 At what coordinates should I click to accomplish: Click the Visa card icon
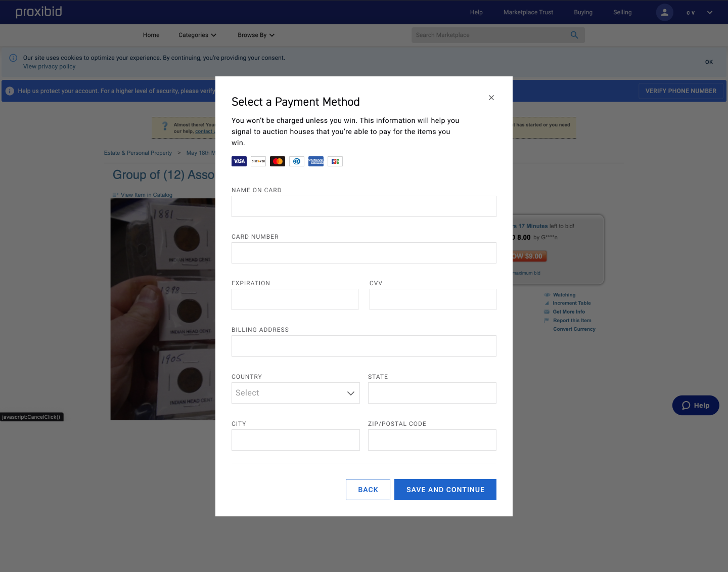tap(239, 161)
